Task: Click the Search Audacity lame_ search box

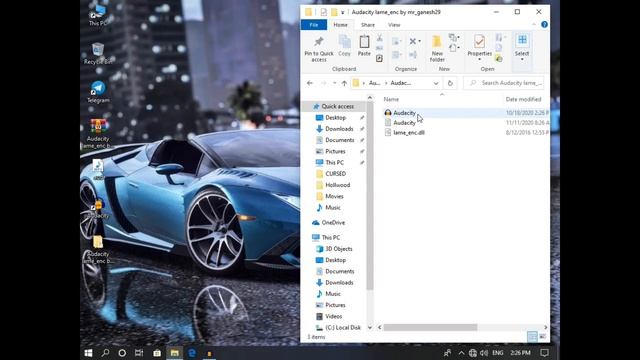Action: pyautogui.click(x=504, y=83)
